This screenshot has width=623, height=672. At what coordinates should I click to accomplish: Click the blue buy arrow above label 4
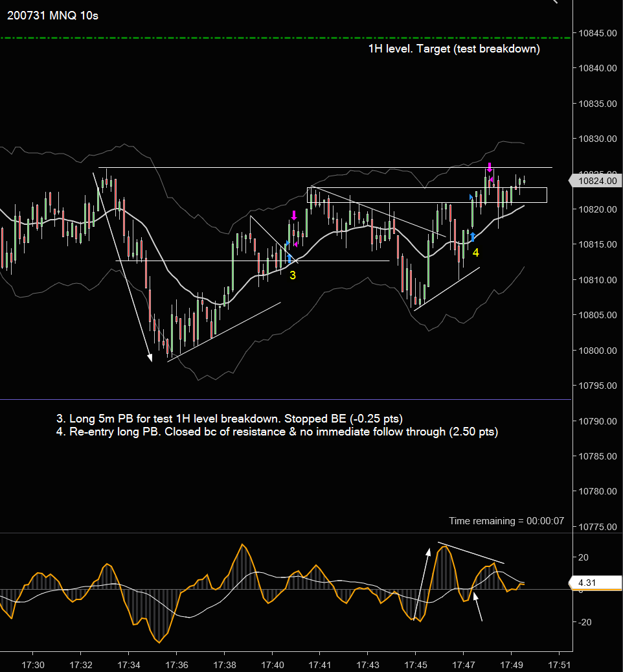tap(472, 237)
